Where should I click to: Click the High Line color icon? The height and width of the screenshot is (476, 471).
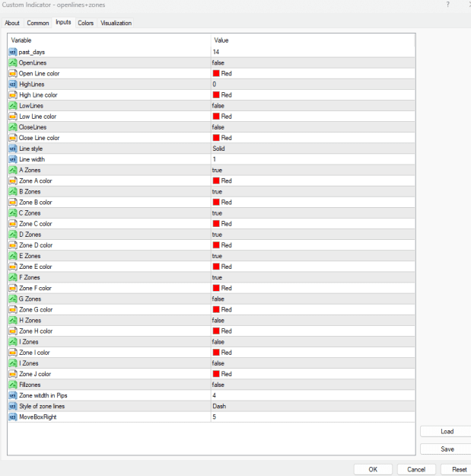pos(13,95)
